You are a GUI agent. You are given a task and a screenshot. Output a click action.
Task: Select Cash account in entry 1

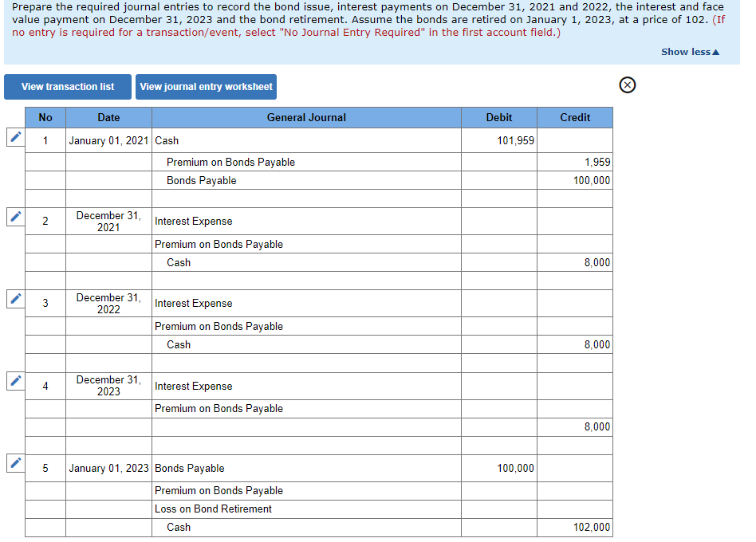(x=306, y=140)
